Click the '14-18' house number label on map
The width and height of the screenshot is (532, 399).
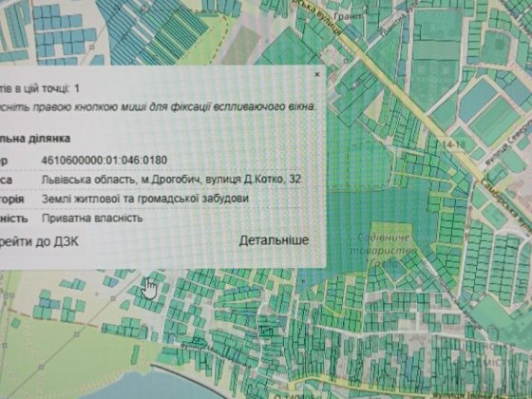point(454,144)
